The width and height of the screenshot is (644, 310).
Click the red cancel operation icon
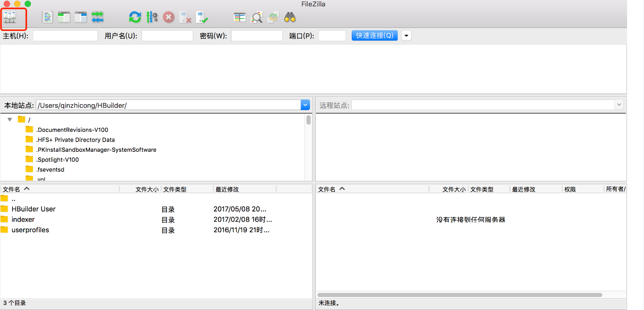click(x=169, y=17)
